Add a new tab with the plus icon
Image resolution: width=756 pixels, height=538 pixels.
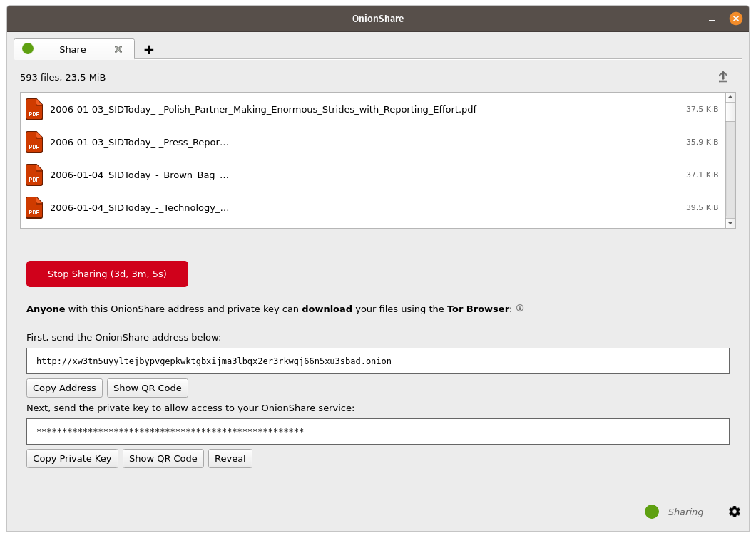point(149,50)
